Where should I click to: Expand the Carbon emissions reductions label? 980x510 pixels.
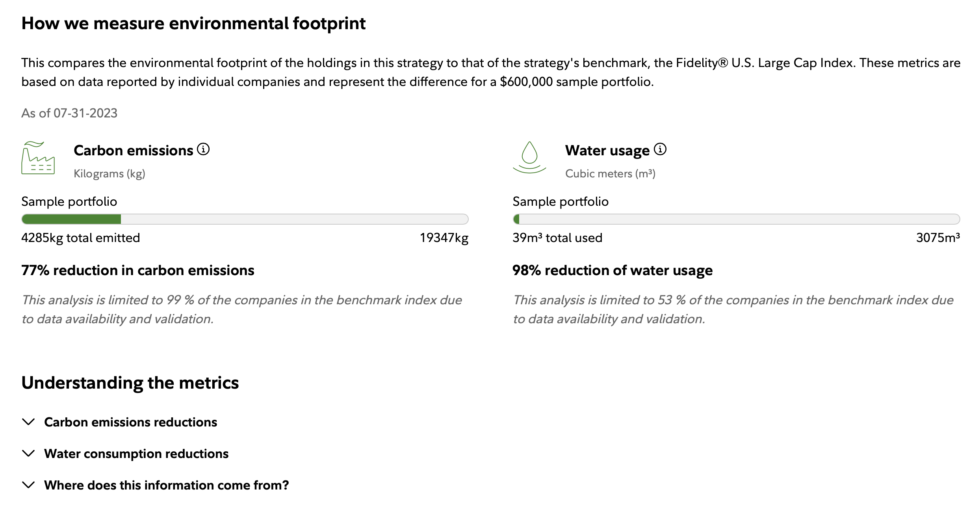click(x=130, y=422)
